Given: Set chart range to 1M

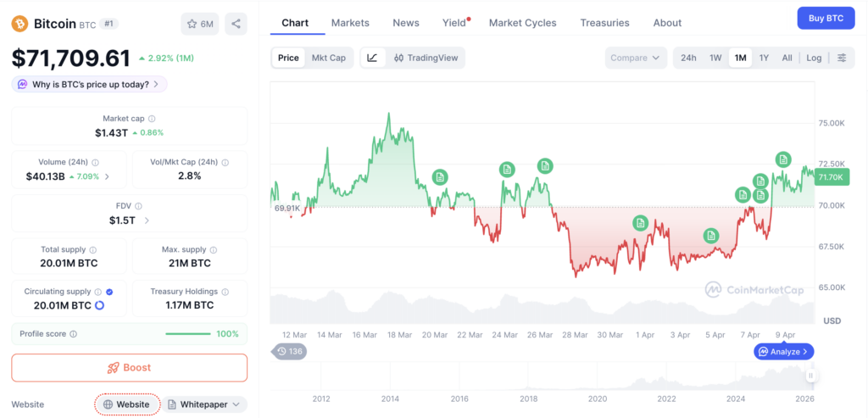Looking at the screenshot, I should (x=741, y=58).
